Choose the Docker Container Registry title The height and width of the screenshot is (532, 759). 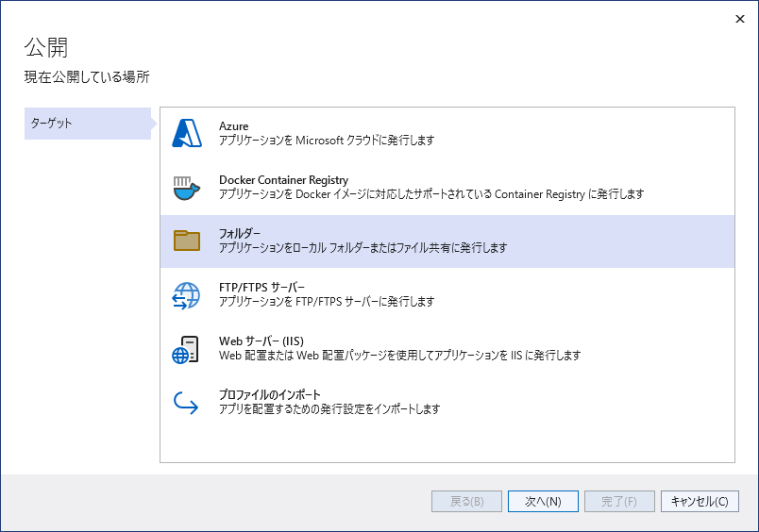pyautogui.click(x=283, y=180)
